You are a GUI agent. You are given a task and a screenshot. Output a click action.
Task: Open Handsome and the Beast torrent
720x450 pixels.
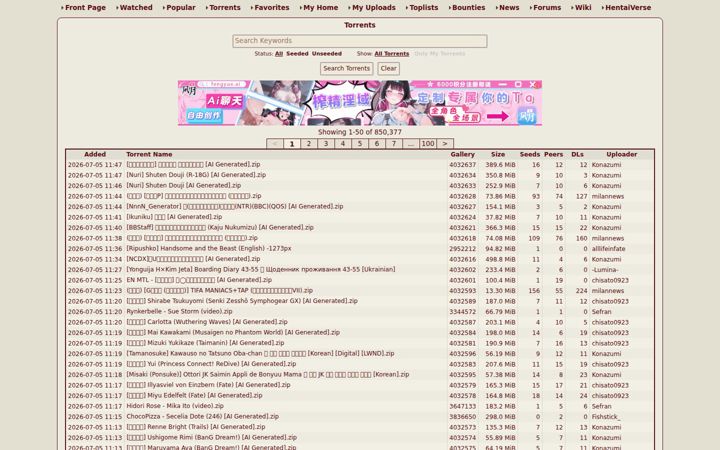tap(209, 248)
